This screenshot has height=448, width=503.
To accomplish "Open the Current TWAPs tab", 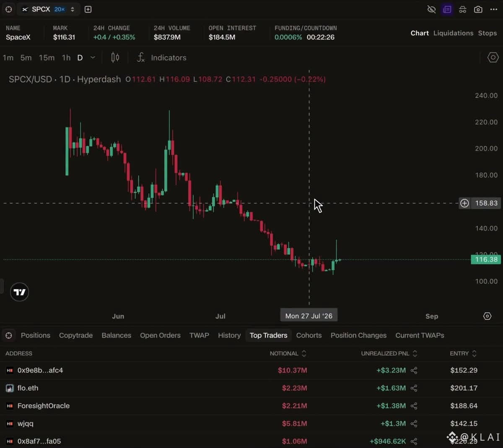I will click(x=420, y=335).
